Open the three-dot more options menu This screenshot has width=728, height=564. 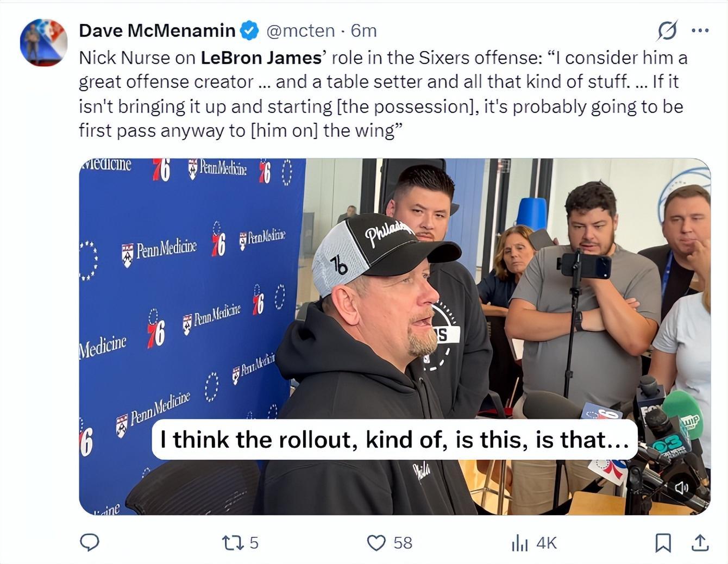tap(700, 30)
